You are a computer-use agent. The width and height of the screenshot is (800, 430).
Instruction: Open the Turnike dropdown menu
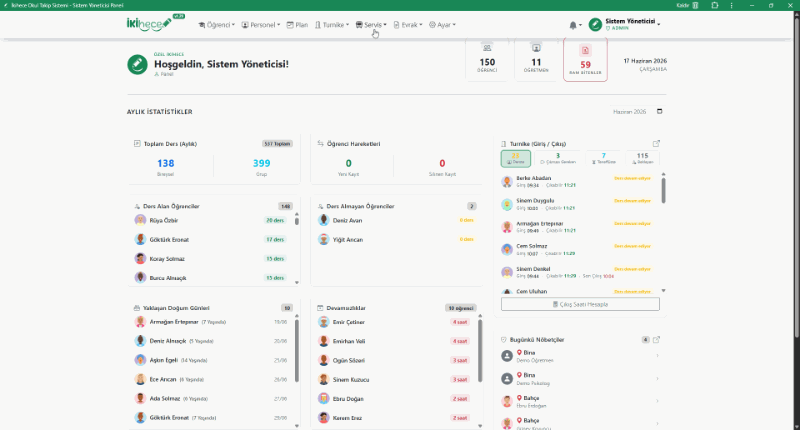click(332, 24)
